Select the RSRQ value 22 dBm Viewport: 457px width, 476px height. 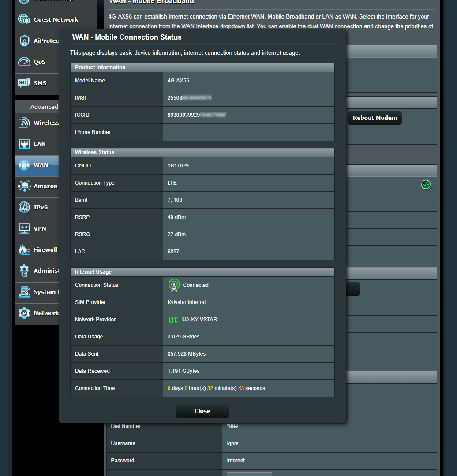(176, 234)
